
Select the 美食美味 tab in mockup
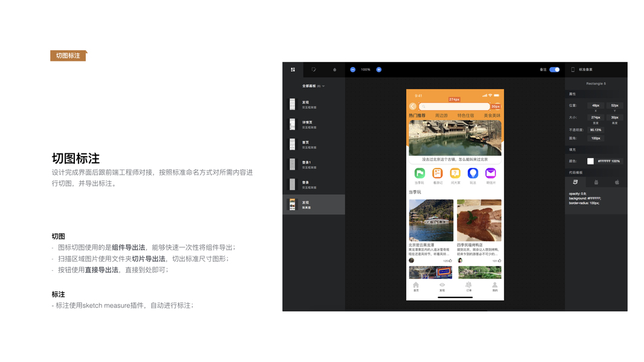[x=492, y=116]
